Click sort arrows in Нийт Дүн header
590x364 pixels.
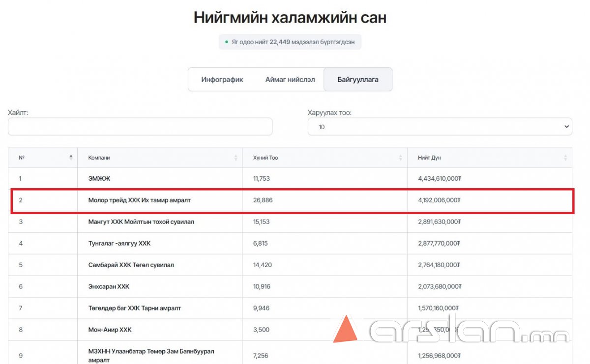565,158
